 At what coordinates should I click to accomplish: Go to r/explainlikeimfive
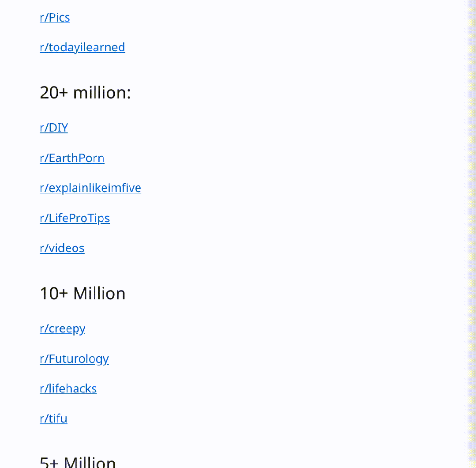(90, 188)
